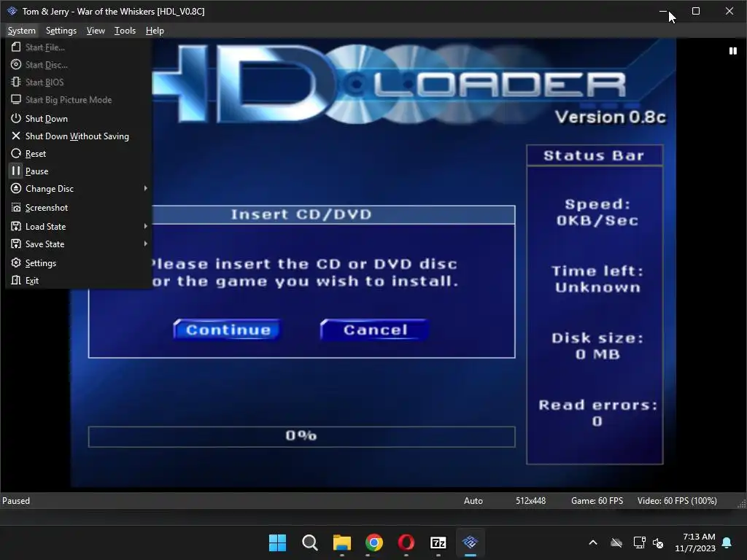Click the Change Disc eject icon
This screenshot has height=560, width=747.
[16, 189]
